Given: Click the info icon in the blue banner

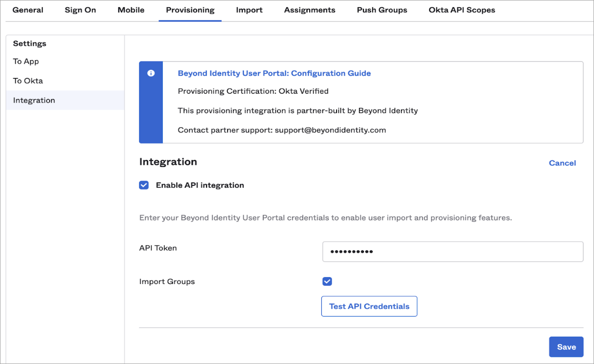Looking at the screenshot, I should 151,73.
